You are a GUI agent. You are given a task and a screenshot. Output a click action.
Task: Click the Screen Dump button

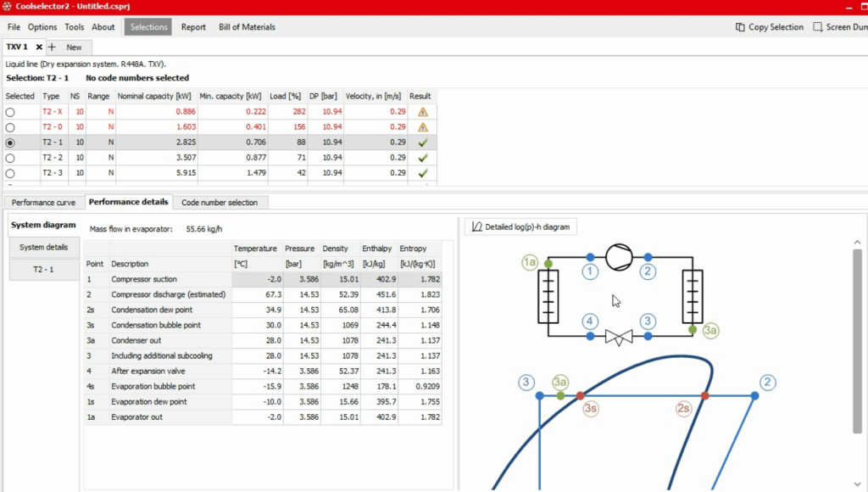(840, 26)
